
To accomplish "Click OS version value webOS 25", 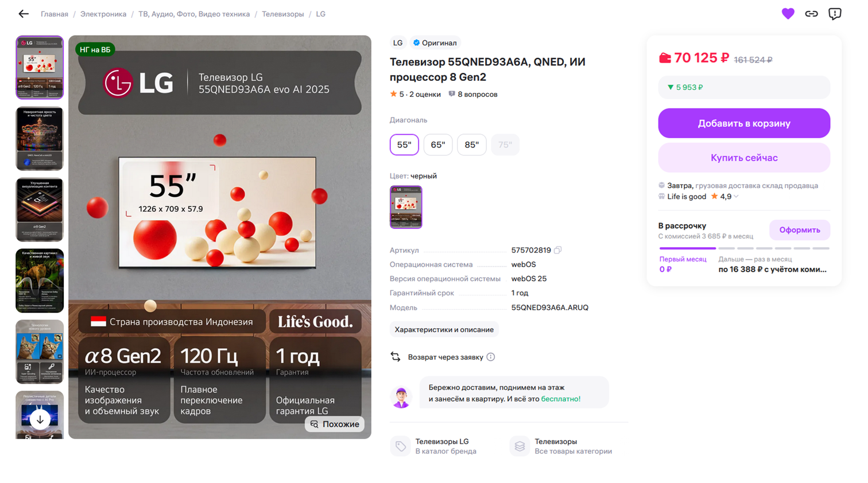I will pos(529,279).
